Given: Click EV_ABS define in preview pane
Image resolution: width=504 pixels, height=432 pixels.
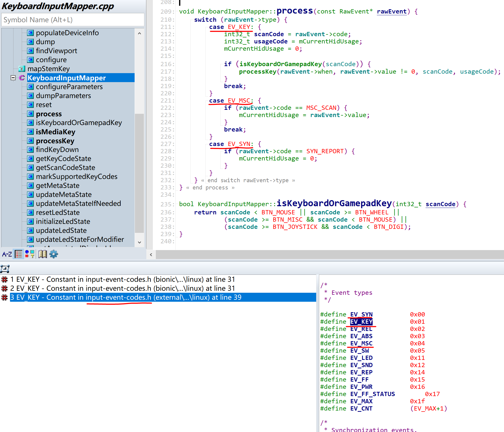Looking at the screenshot, I should coord(361,336).
